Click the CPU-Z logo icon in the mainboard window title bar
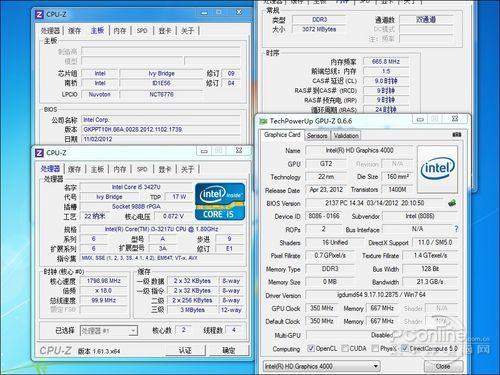Screen dimensions: 500x375 [x=39, y=14]
